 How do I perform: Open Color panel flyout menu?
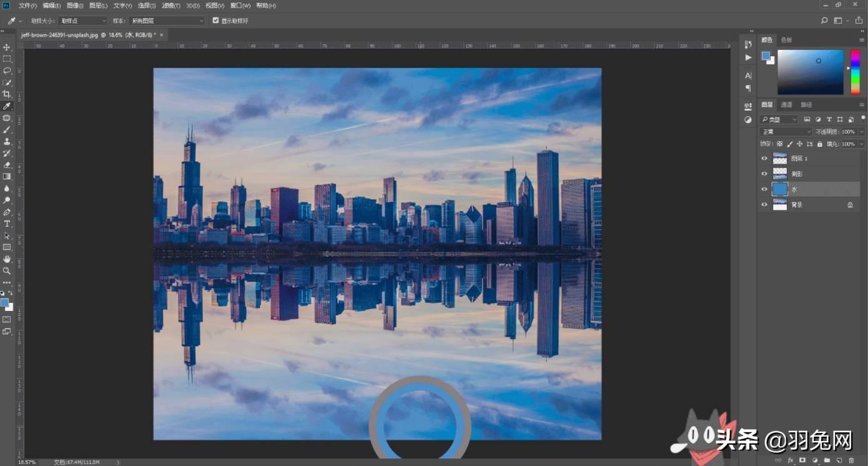click(862, 39)
